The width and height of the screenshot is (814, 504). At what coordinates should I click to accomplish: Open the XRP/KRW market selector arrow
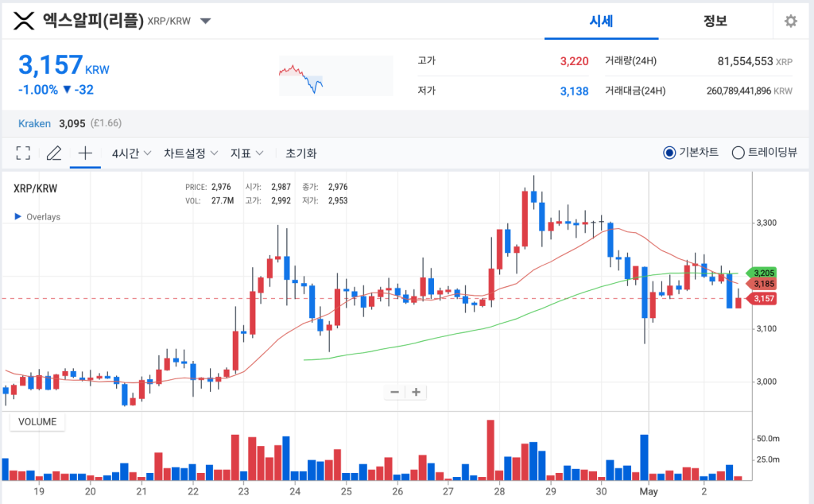(206, 21)
